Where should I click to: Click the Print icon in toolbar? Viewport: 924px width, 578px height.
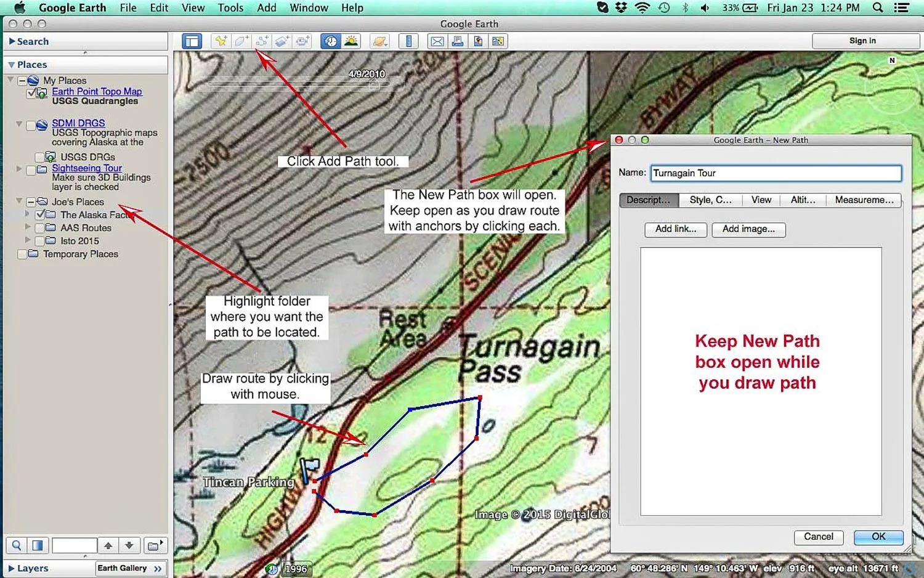458,41
